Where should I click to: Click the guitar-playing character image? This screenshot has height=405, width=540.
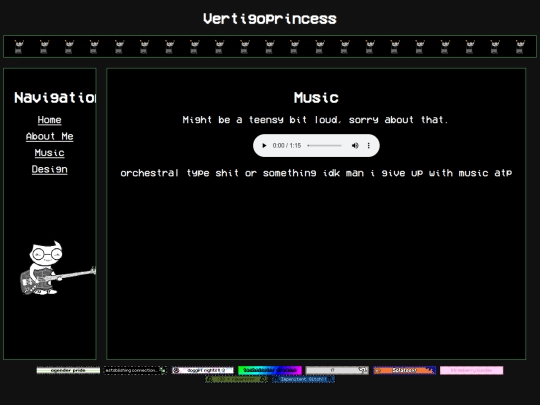(x=58, y=268)
